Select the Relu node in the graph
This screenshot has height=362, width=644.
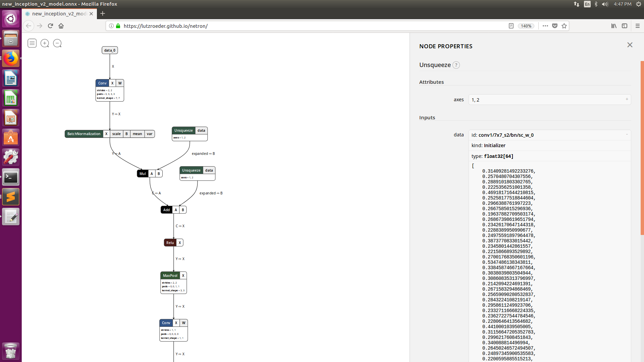coord(170,242)
